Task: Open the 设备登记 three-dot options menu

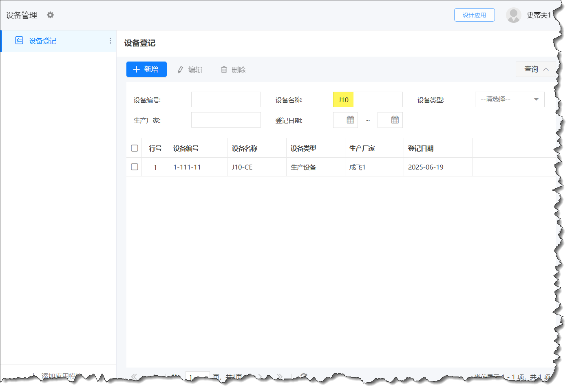Action: coord(110,41)
